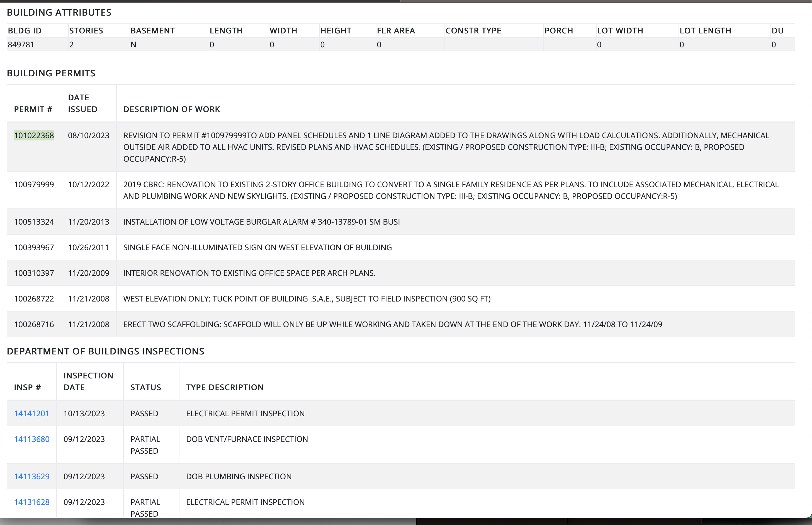This screenshot has height=525, width=812.
Task: Click the Constr Type column header
Action: pyautogui.click(x=473, y=31)
